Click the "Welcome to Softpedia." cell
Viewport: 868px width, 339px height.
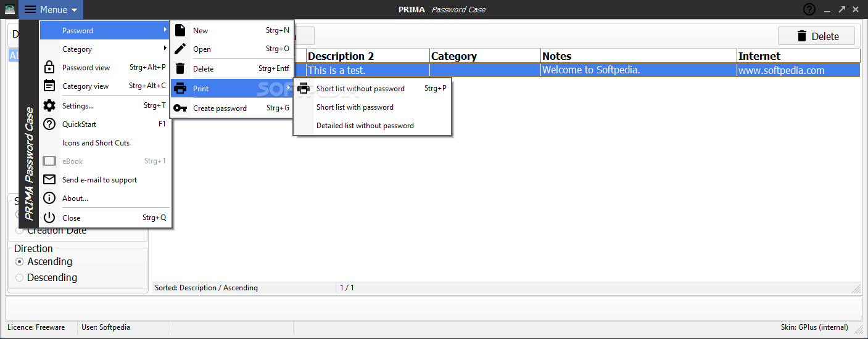[x=639, y=70]
